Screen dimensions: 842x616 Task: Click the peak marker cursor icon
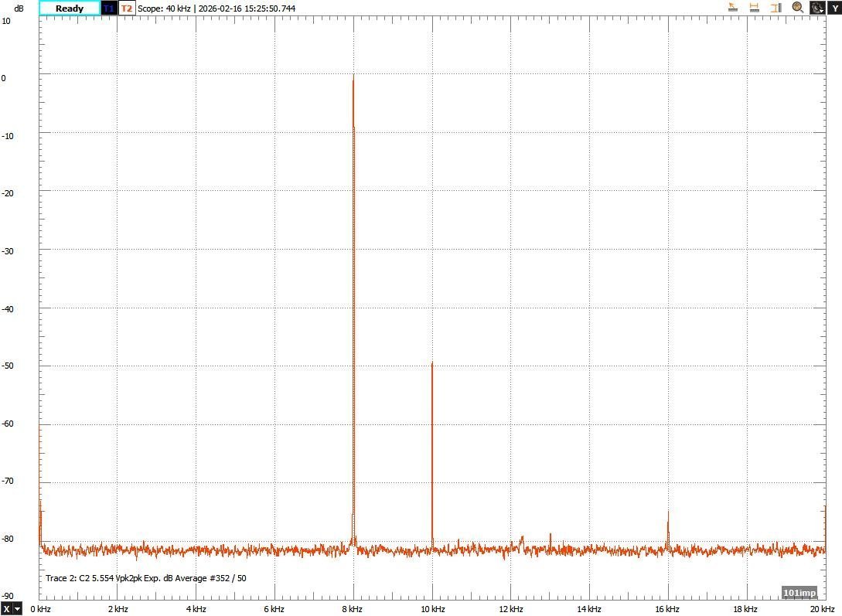pyautogui.click(x=733, y=8)
